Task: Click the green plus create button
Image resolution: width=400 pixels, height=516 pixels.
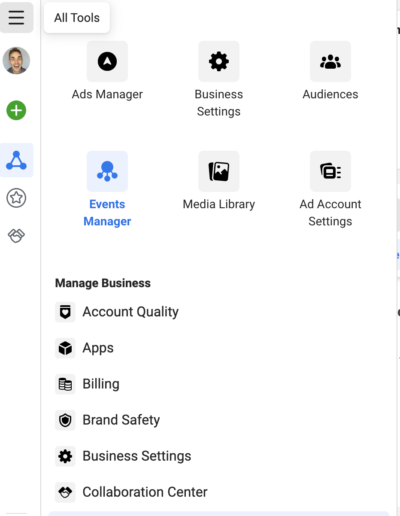Action: click(16, 110)
